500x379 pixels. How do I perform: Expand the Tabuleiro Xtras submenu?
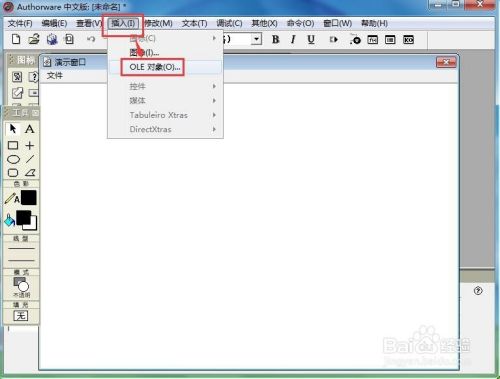click(165, 115)
